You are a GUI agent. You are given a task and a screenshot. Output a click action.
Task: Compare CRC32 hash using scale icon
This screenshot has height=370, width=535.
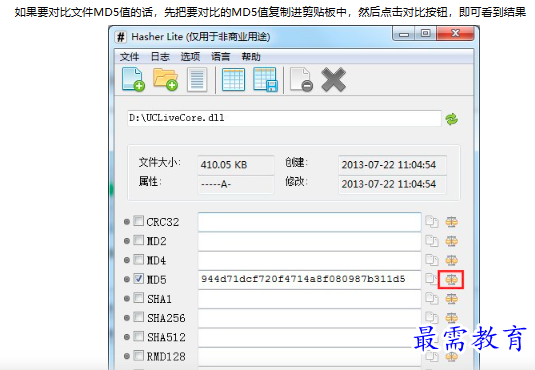point(451,222)
